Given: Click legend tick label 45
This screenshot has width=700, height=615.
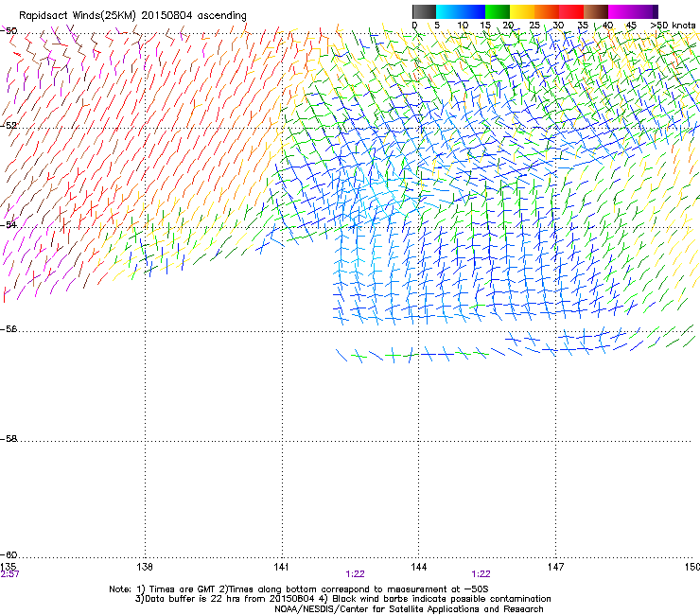Looking at the screenshot, I should [x=631, y=26].
